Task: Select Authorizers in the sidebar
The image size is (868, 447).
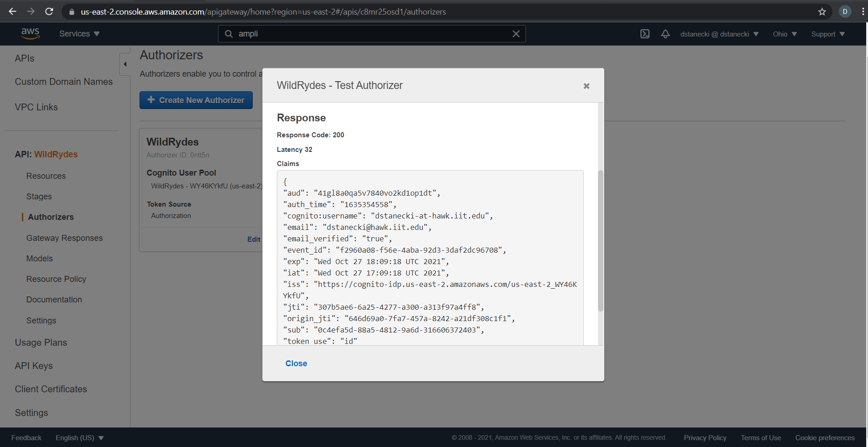Action: tap(51, 217)
